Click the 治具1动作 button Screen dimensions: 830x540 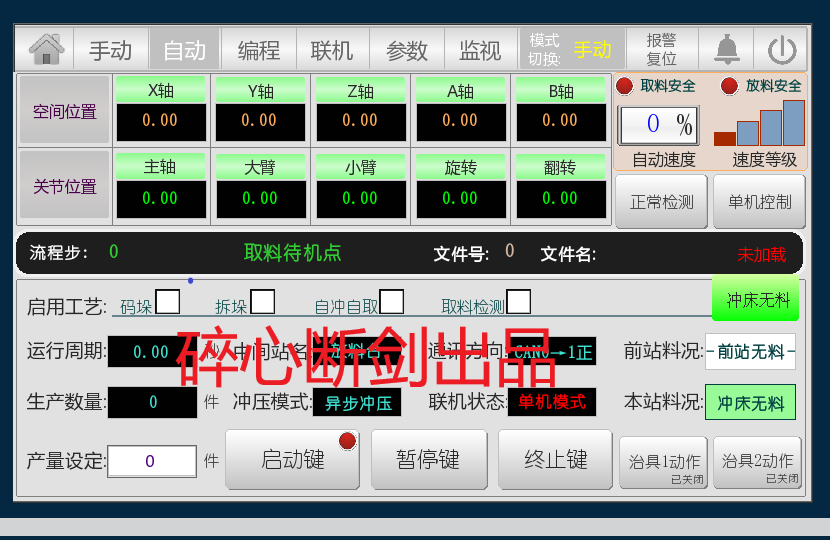pos(664,462)
